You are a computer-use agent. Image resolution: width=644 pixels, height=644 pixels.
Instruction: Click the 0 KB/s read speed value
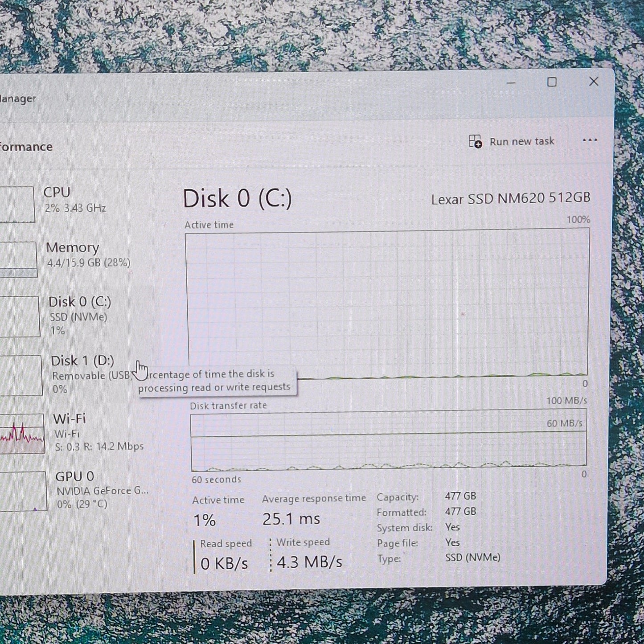point(224,564)
